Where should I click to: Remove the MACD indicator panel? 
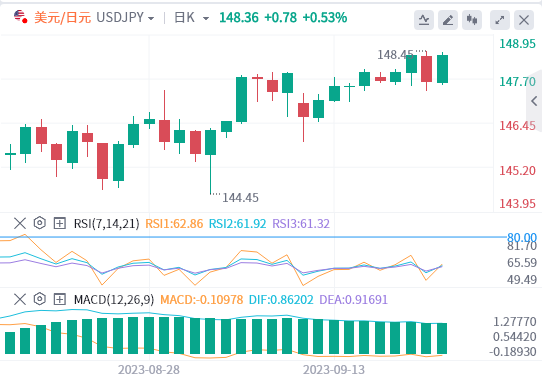coord(20,299)
